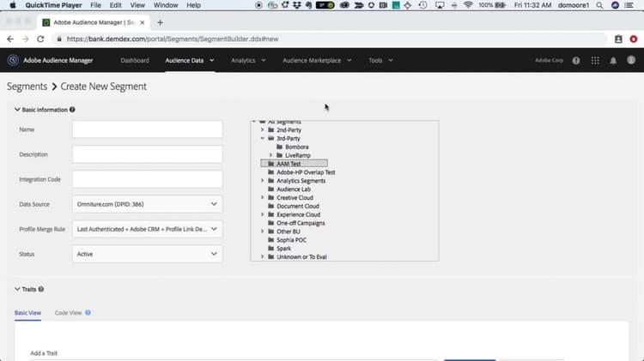Click the Code View info icon
The width and height of the screenshot is (644, 361).
tap(88, 313)
